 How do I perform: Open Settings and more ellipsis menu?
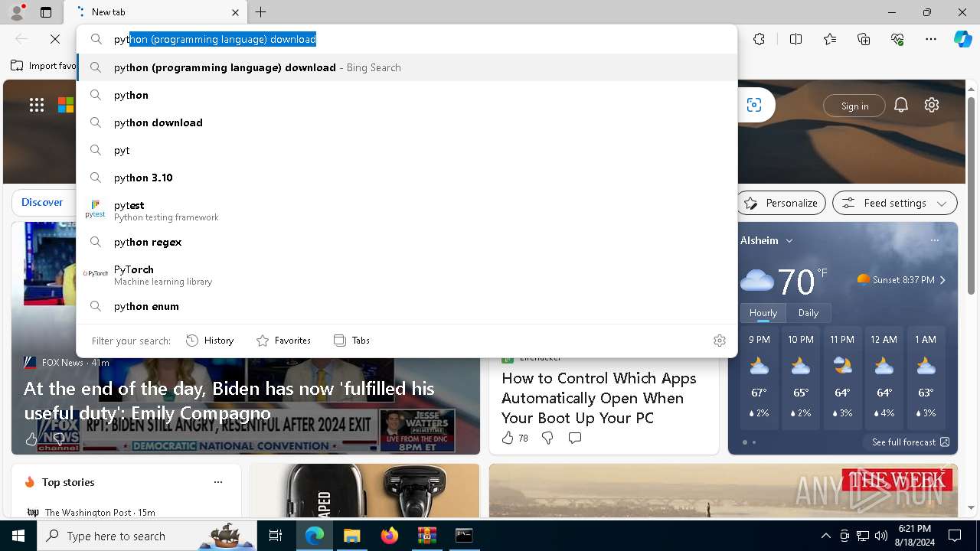coord(931,39)
